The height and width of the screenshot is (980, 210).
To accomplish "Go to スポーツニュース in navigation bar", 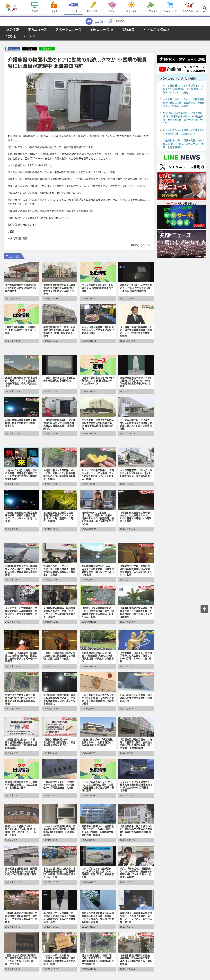I will [x=69, y=30].
